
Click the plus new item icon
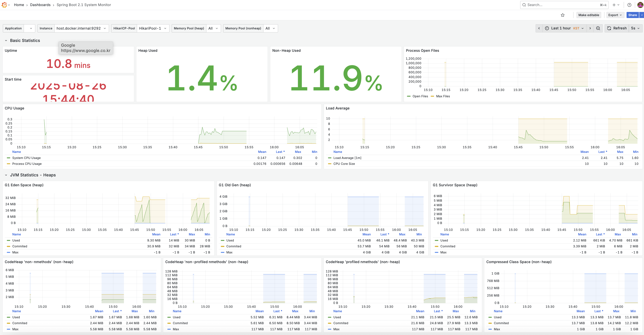point(614,5)
